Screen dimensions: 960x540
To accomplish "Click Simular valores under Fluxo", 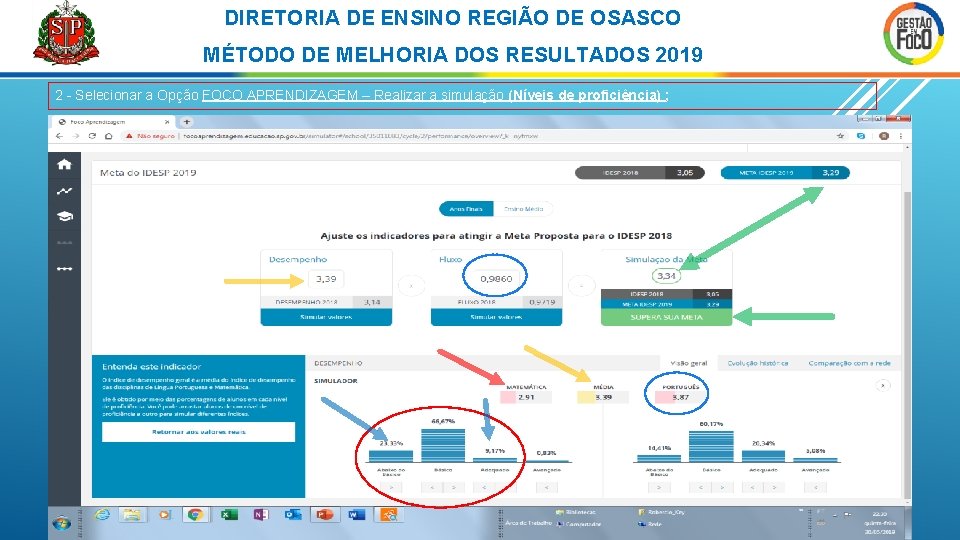I will pos(496,317).
